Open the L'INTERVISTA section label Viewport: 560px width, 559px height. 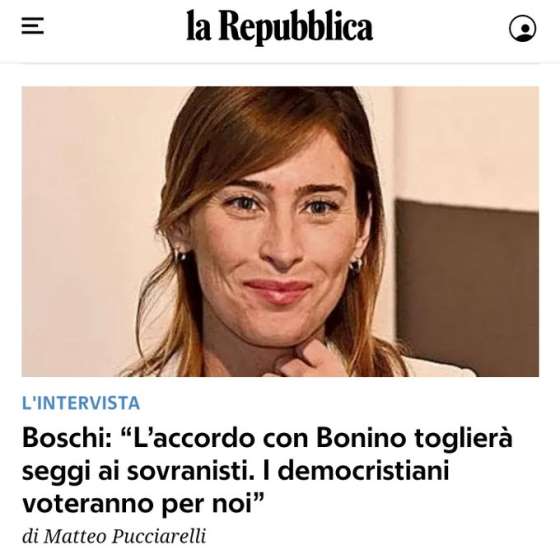click(x=81, y=403)
